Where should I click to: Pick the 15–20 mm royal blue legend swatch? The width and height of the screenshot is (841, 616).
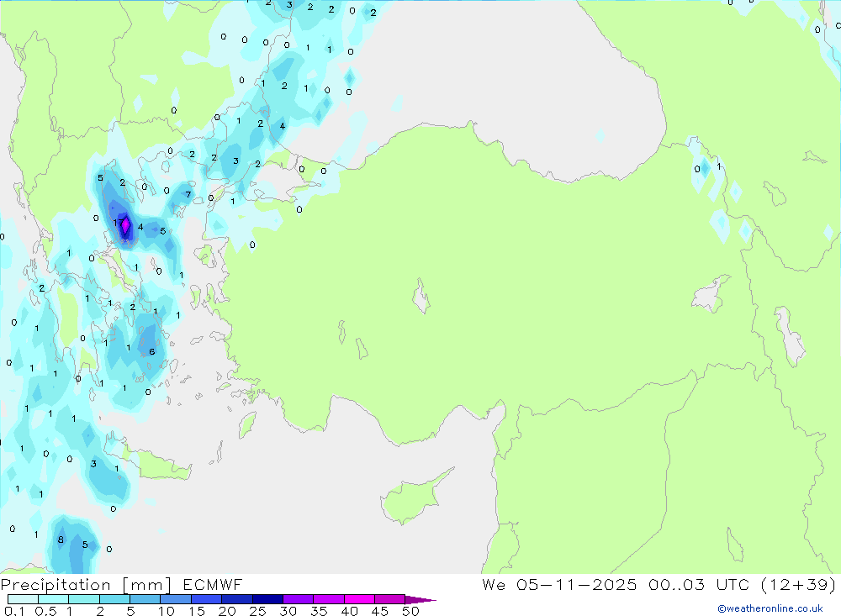[206, 599]
